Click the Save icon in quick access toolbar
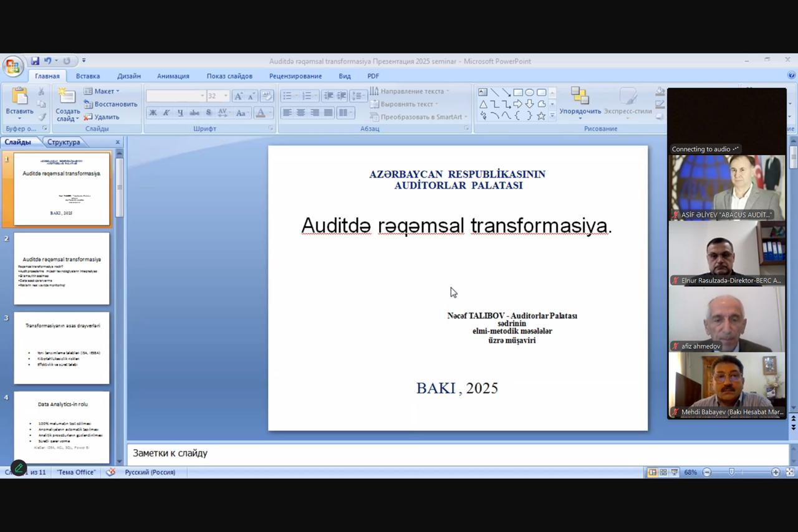The image size is (798, 532). click(x=35, y=61)
